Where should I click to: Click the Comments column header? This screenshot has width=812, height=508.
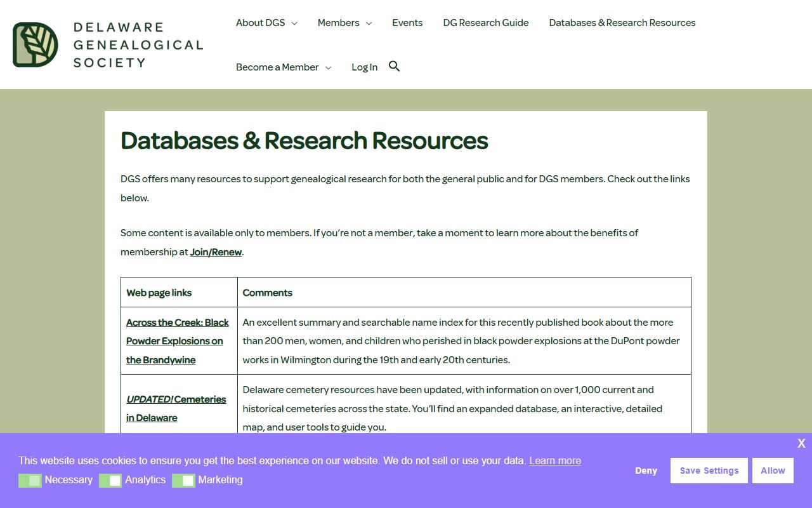[x=268, y=293]
